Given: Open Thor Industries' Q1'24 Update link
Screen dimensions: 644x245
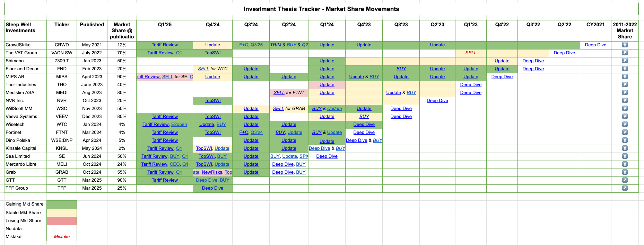Looking at the screenshot, I should click(x=327, y=84).
